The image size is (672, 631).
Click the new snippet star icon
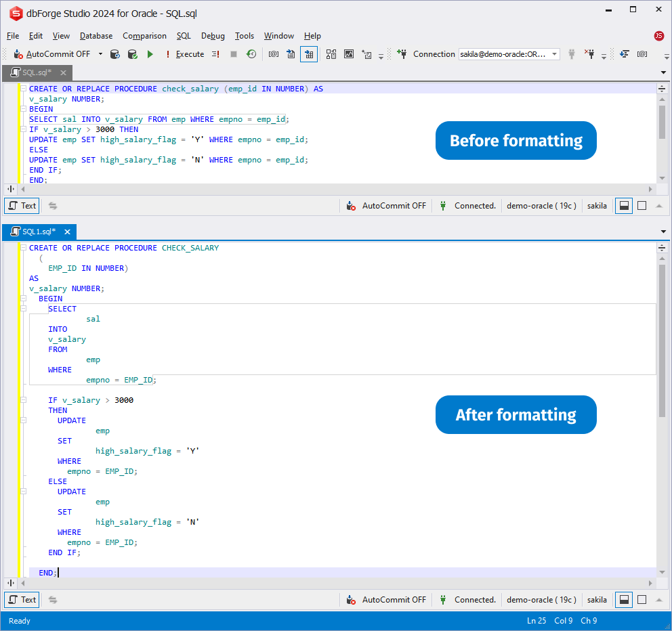(366, 54)
